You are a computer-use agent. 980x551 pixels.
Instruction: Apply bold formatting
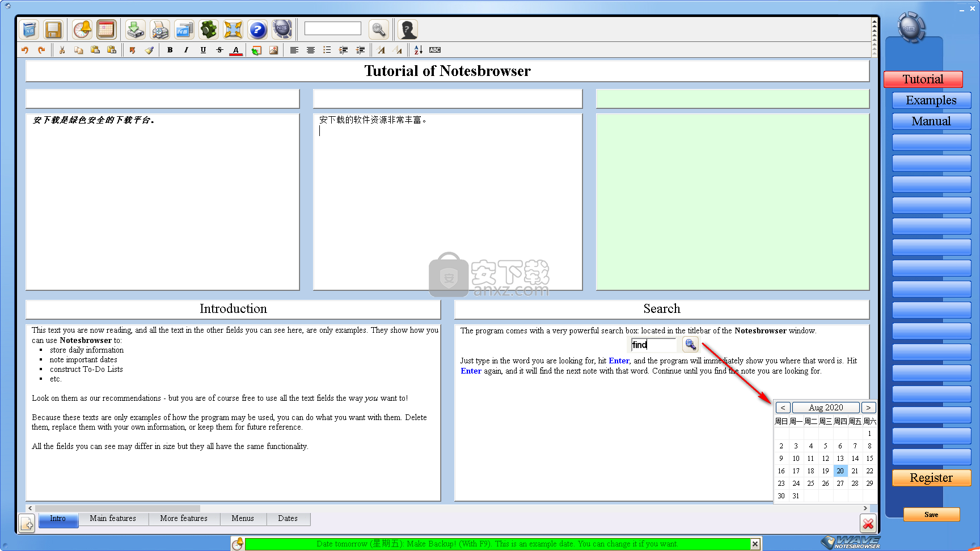[170, 50]
